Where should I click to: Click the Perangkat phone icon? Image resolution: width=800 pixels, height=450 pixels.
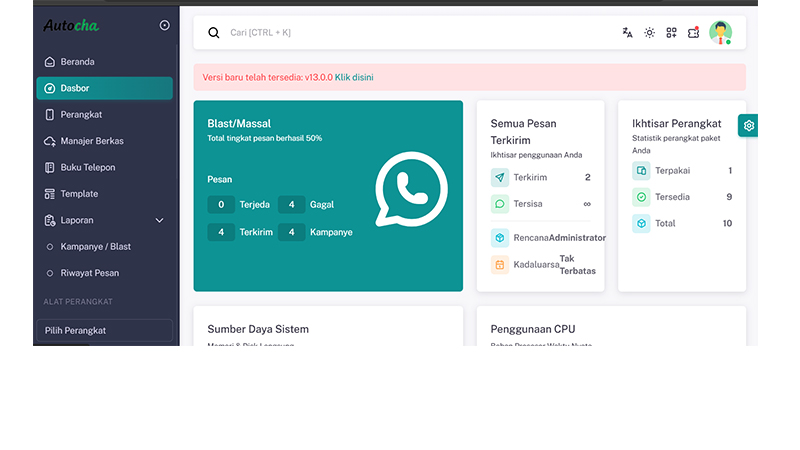click(49, 115)
